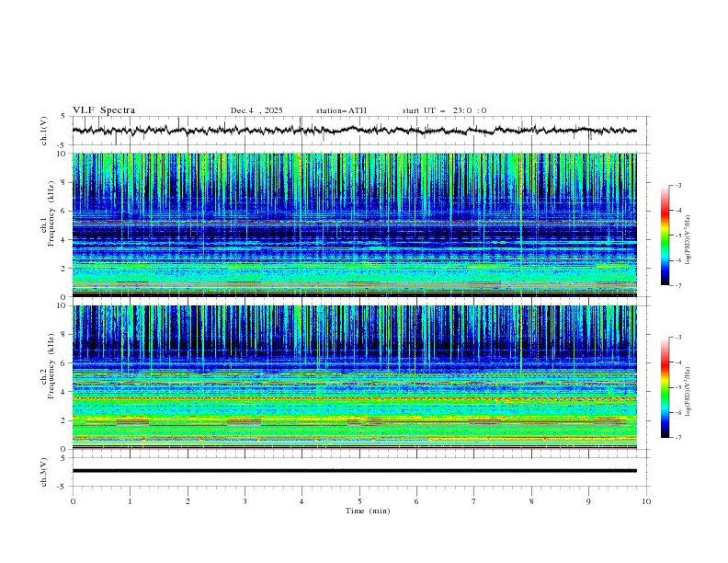Click the "ch.3(V)" axis label
The image size is (728, 563).
click(44, 472)
